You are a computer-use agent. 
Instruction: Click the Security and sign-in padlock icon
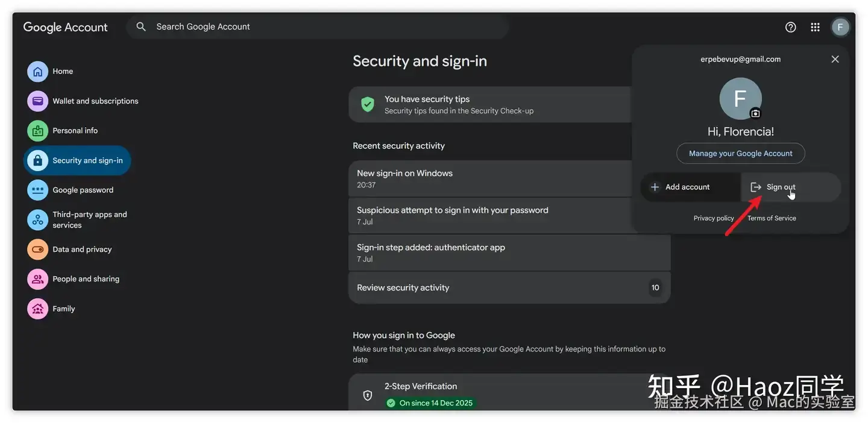(x=37, y=160)
